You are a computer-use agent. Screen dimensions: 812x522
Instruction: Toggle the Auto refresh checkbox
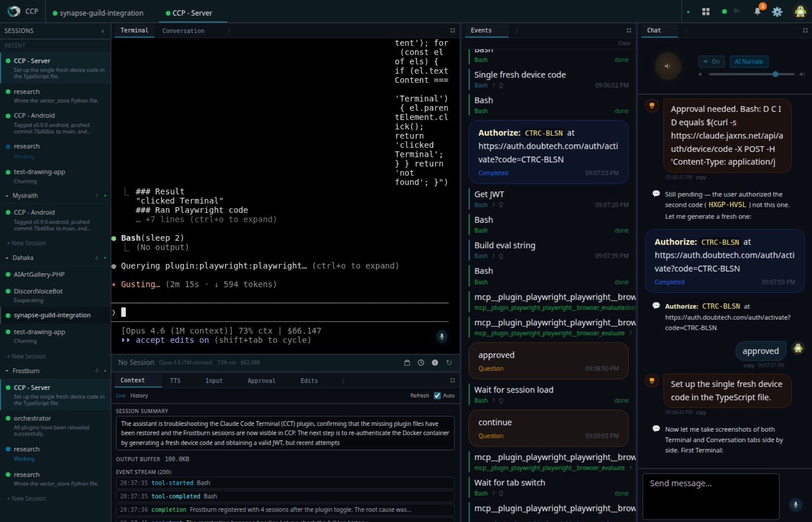click(x=437, y=396)
